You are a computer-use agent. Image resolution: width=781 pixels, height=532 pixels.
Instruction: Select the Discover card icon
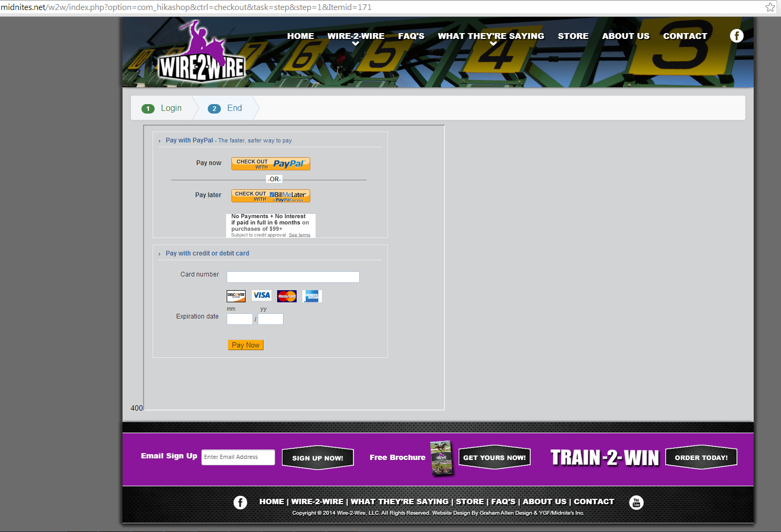236,296
